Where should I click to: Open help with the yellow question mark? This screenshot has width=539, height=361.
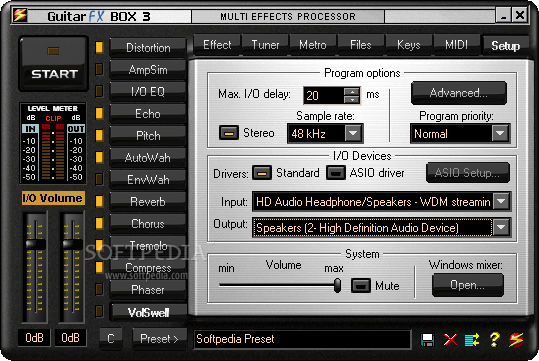tap(494, 340)
